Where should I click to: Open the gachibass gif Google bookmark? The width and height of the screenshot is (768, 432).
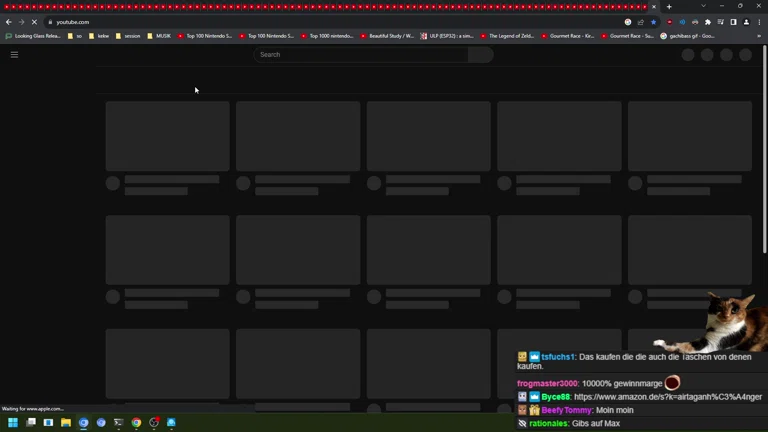688,36
